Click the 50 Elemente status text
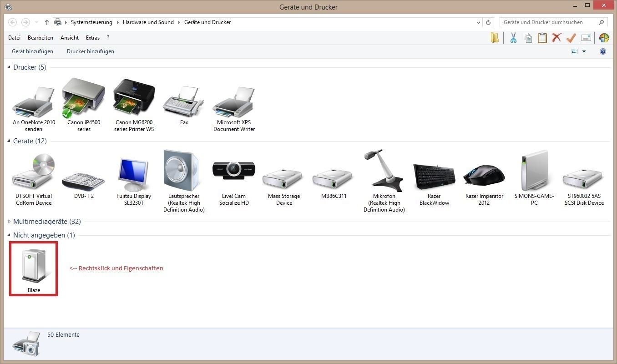The image size is (617, 364). [x=63, y=335]
